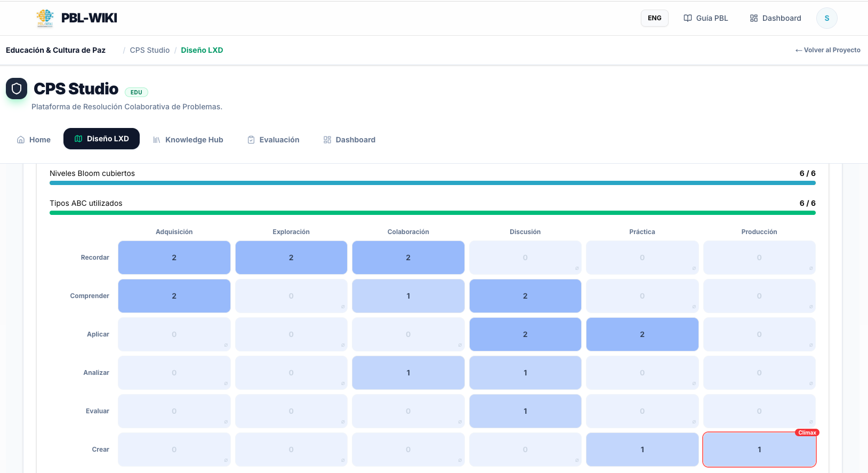Click the Niveles Bloom cubiertos progress bar
The width and height of the screenshot is (868, 473).
tap(432, 183)
